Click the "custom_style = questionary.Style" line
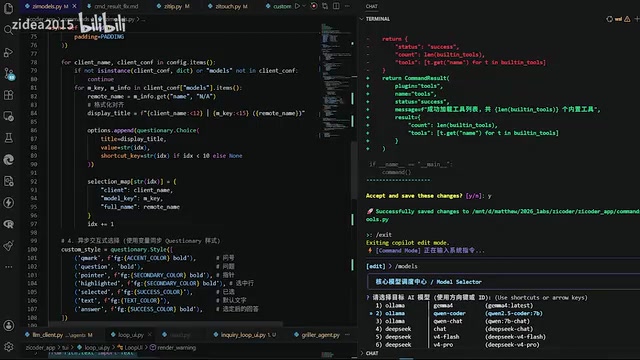The image size is (640, 360). coord(117,249)
